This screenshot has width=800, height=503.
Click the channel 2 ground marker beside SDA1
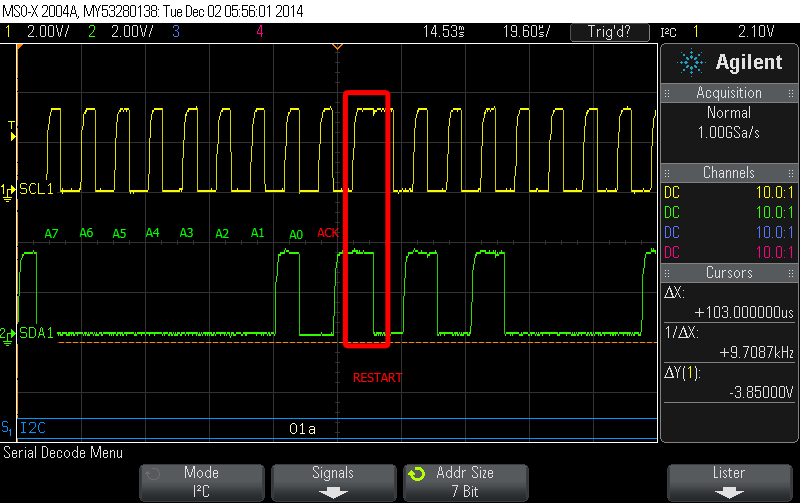tap(7, 337)
